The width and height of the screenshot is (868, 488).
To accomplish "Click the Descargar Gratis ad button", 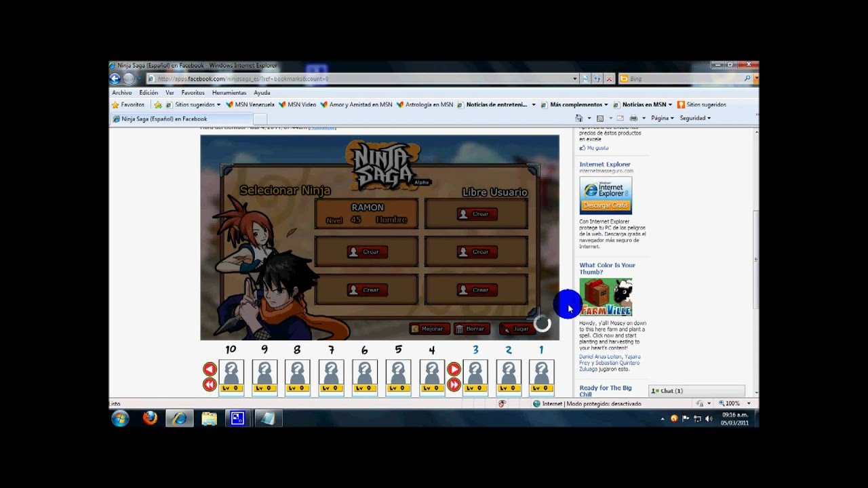I will click(x=606, y=205).
